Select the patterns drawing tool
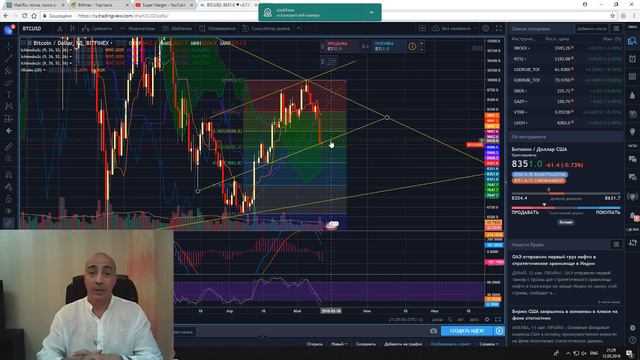The height and width of the screenshot is (360, 640). [9, 107]
